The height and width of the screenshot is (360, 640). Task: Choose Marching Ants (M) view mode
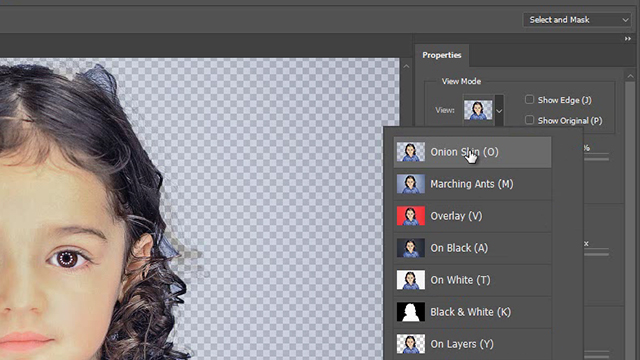click(472, 184)
